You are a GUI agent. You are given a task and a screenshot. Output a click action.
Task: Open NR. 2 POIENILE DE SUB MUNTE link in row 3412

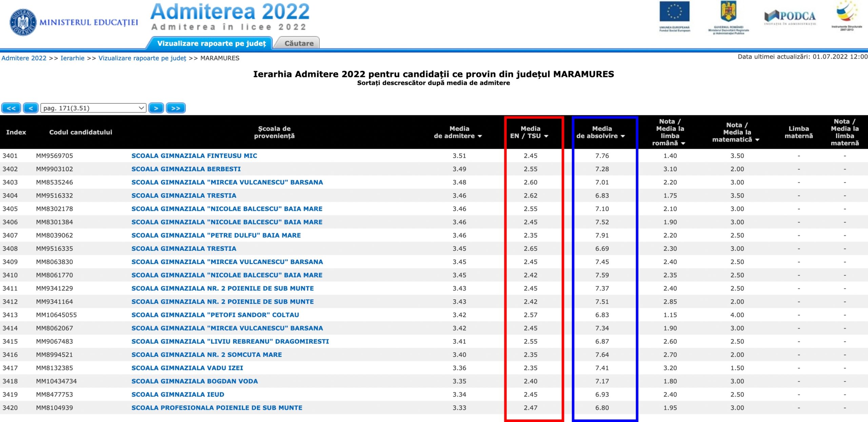tap(222, 301)
